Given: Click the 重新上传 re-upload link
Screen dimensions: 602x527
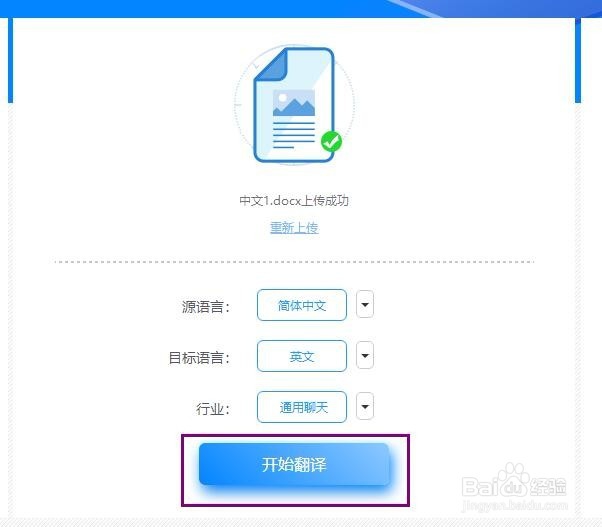Looking at the screenshot, I should click(x=294, y=228).
